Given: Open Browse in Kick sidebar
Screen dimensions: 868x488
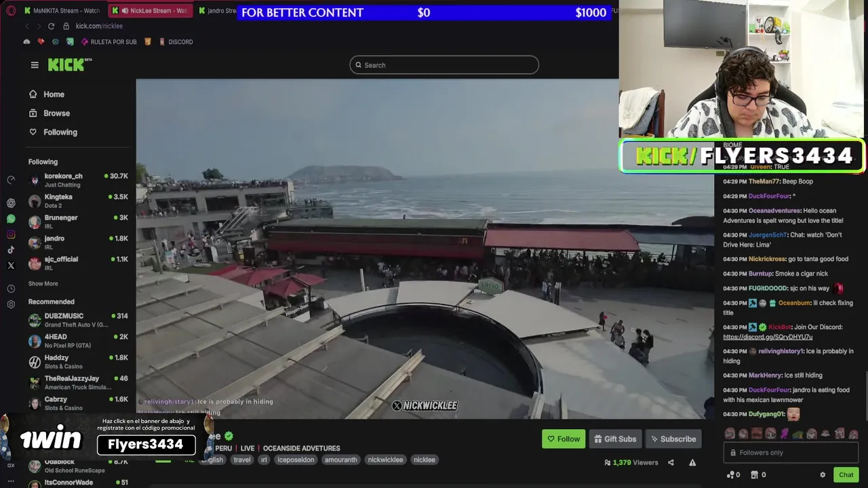Looking at the screenshot, I should point(49,113).
